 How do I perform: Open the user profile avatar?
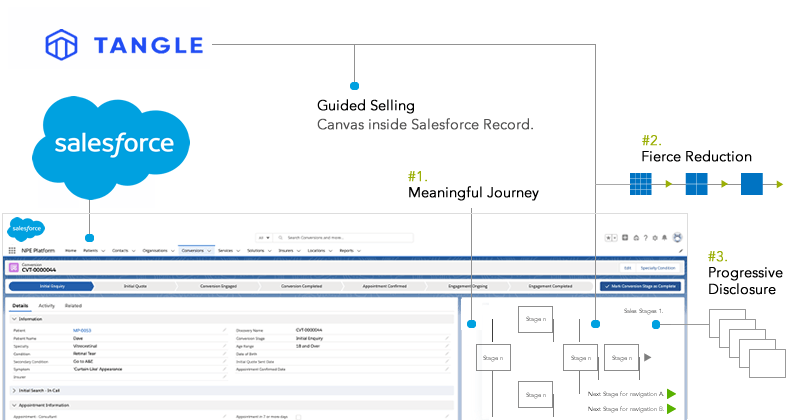[678, 237]
